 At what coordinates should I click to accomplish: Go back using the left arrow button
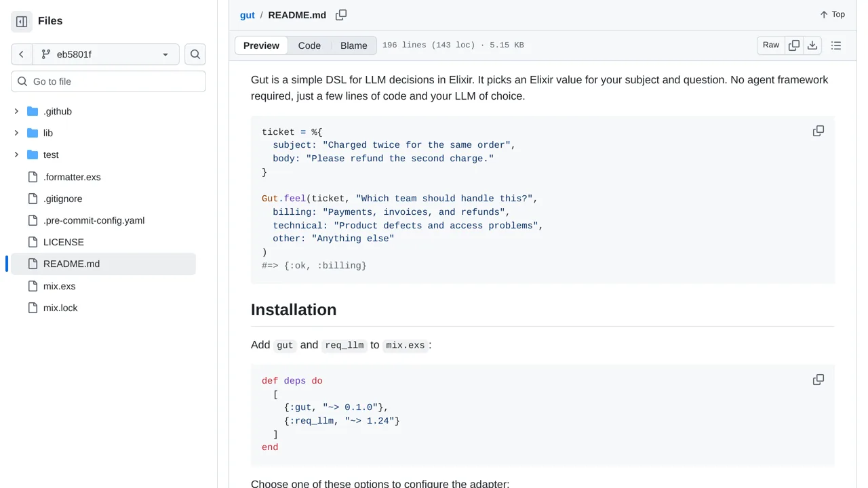(22, 54)
